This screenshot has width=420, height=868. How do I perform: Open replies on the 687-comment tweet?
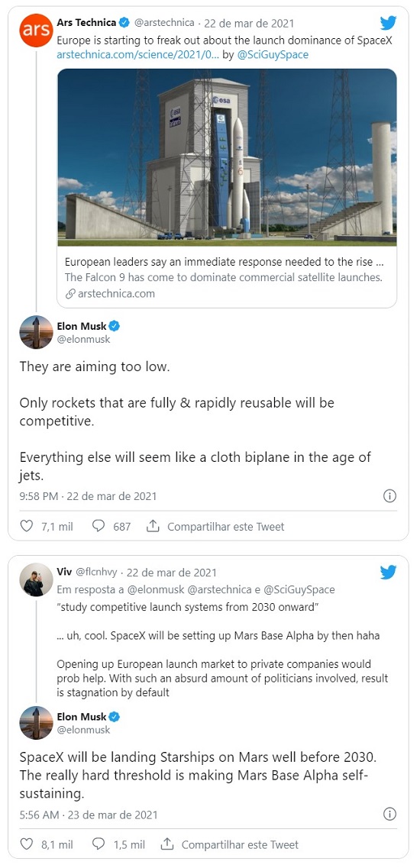99,526
